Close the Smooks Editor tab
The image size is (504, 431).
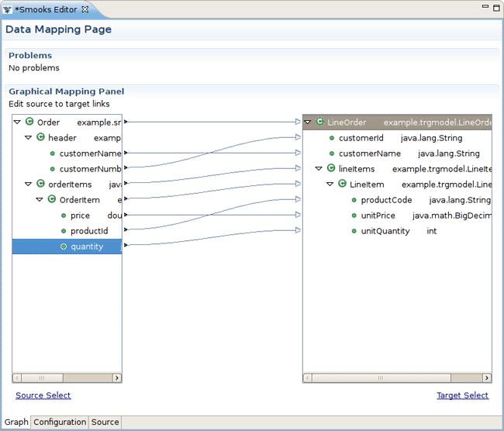[85, 10]
